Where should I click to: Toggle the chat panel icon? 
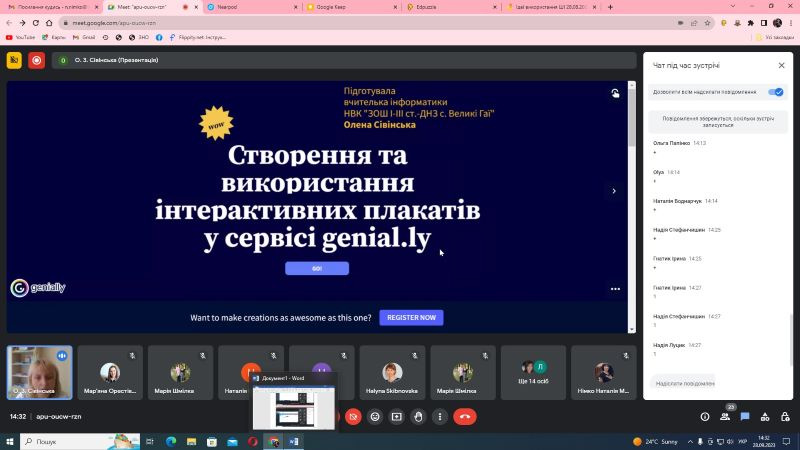point(745,417)
